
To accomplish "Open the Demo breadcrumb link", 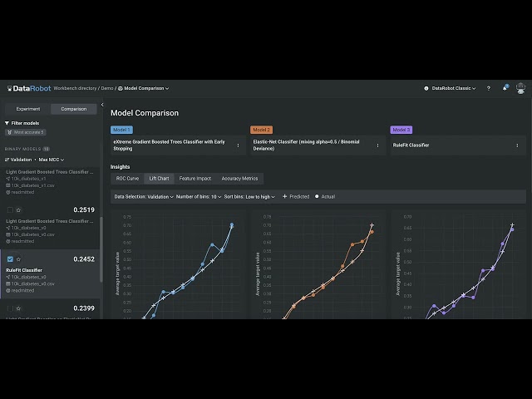I will [107, 88].
